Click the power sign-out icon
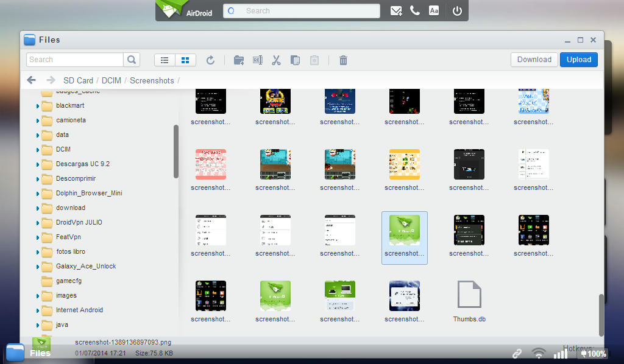The width and height of the screenshot is (624, 364). click(457, 11)
